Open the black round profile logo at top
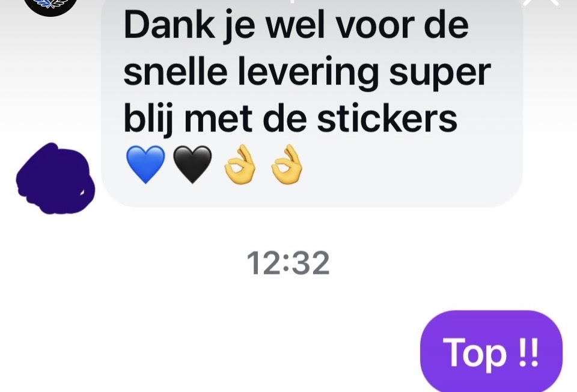 coord(50,7)
